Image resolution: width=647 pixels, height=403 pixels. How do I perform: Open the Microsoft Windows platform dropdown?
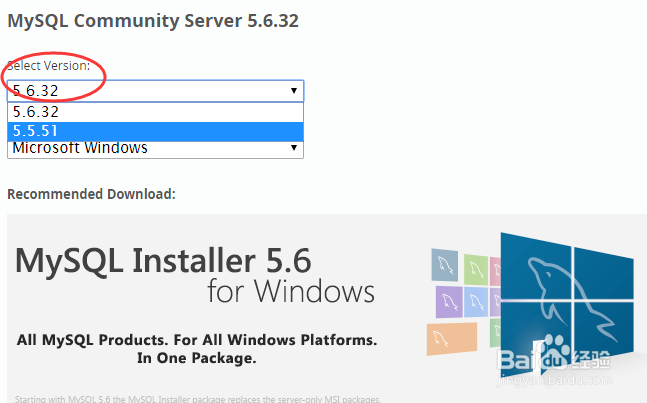[155, 149]
